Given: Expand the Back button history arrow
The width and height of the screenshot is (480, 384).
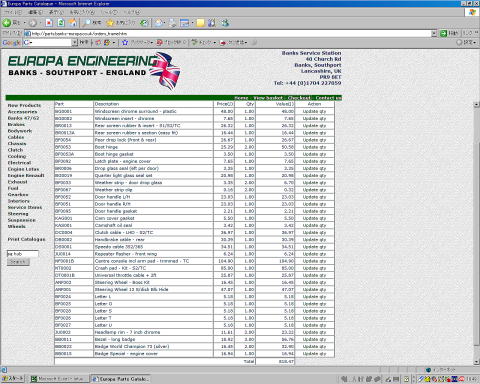Looking at the screenshot, I should 24,23.
